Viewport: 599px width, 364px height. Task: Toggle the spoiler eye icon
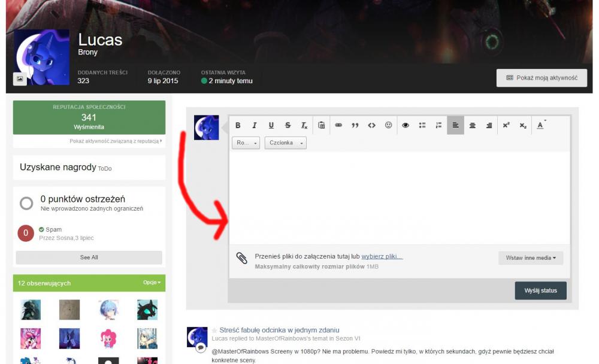point(406,125)
